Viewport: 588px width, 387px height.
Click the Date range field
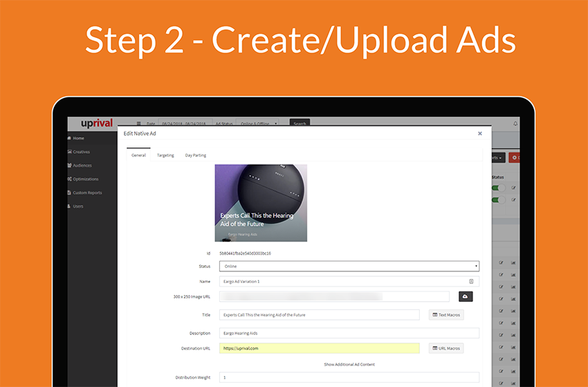pos(185,123)
